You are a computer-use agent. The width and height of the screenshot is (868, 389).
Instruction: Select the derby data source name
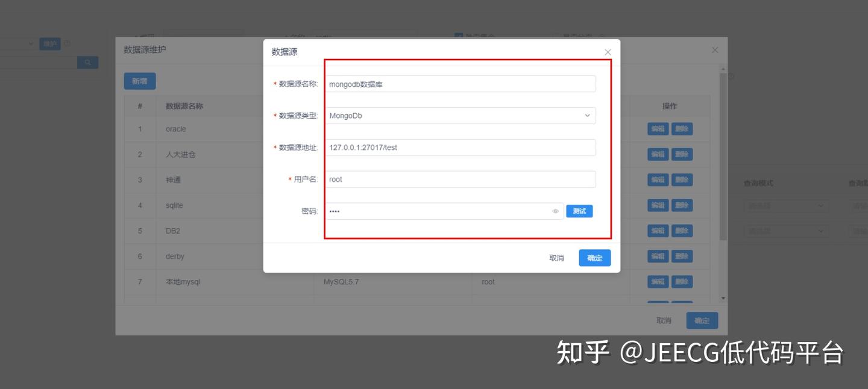coord(175,256)
